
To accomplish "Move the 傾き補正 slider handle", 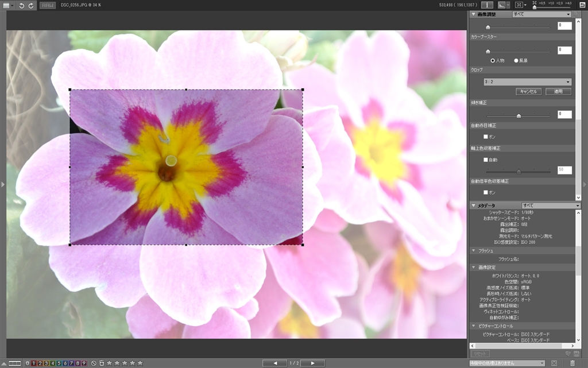I will tap(519, 116).
